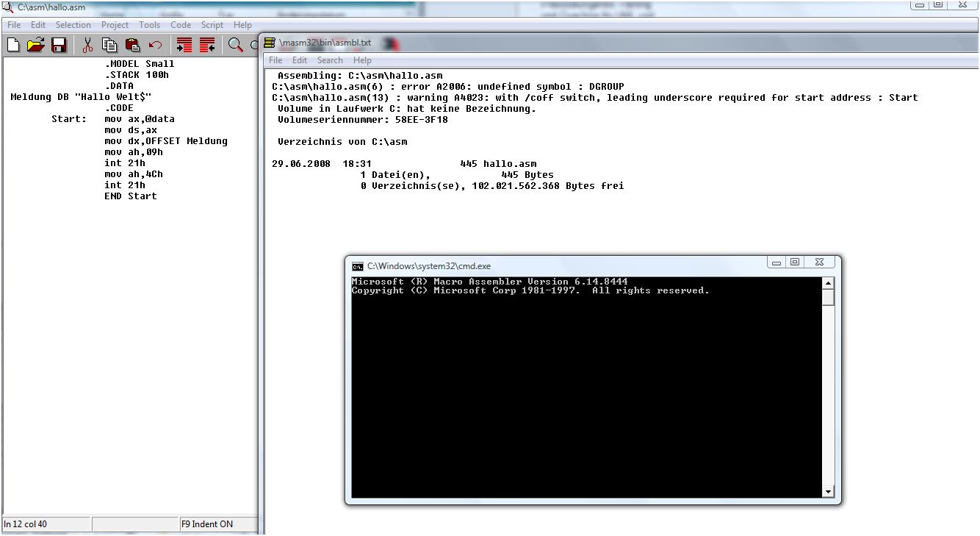The image size is (980, 536).
Task: Minimize the cmd.exe window
Action: (777, 262)
